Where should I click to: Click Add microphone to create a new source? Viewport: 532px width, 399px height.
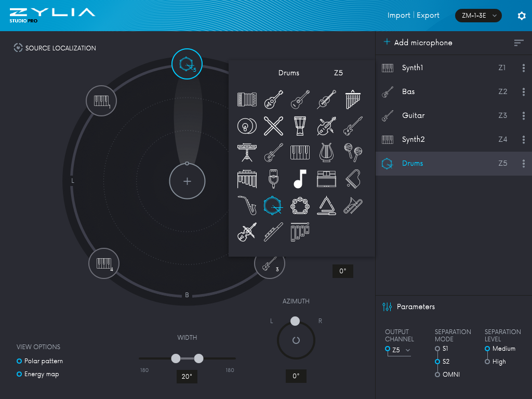coord(419,42)
